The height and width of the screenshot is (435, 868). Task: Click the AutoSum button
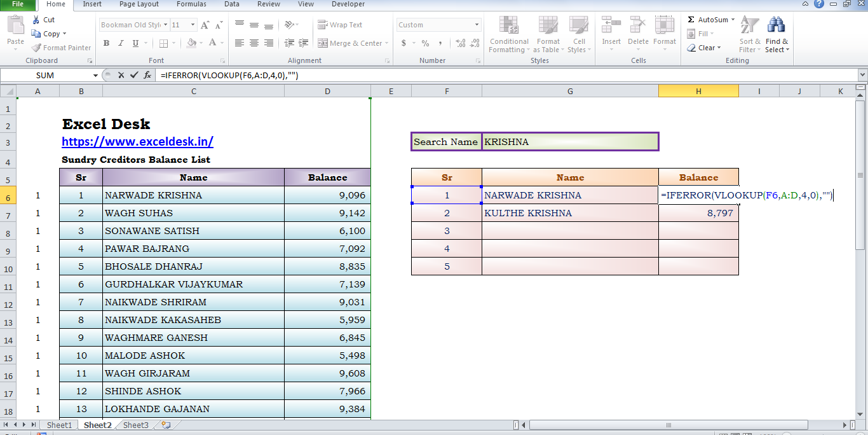tap(711, 20)
